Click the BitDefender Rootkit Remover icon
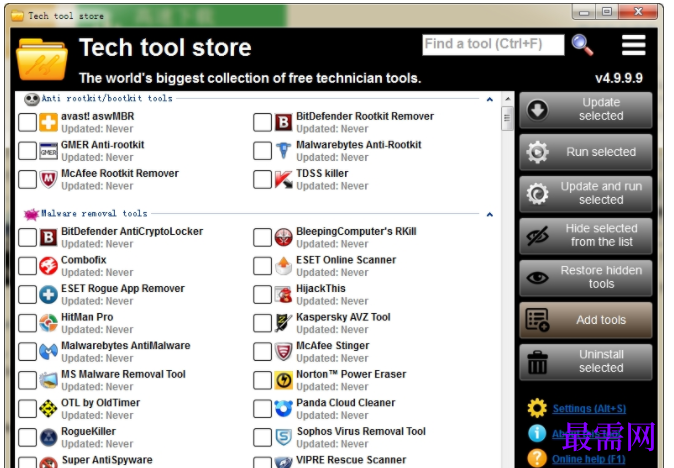This screenshot has height=468, width=674. (284, 122)
